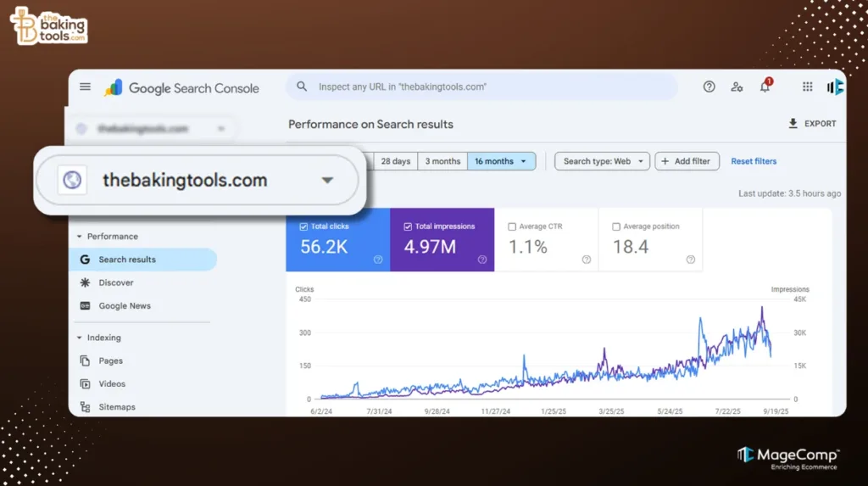868x486 pixels.
Task: Go to Sitemaps in the sidebar
Action: 117,407
